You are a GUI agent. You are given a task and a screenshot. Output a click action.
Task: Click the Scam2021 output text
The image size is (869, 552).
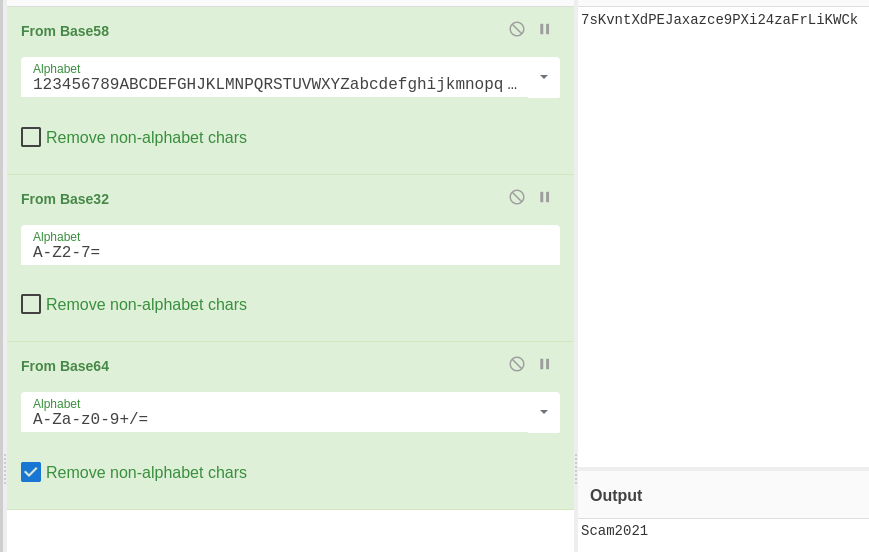tap(614, 531)
